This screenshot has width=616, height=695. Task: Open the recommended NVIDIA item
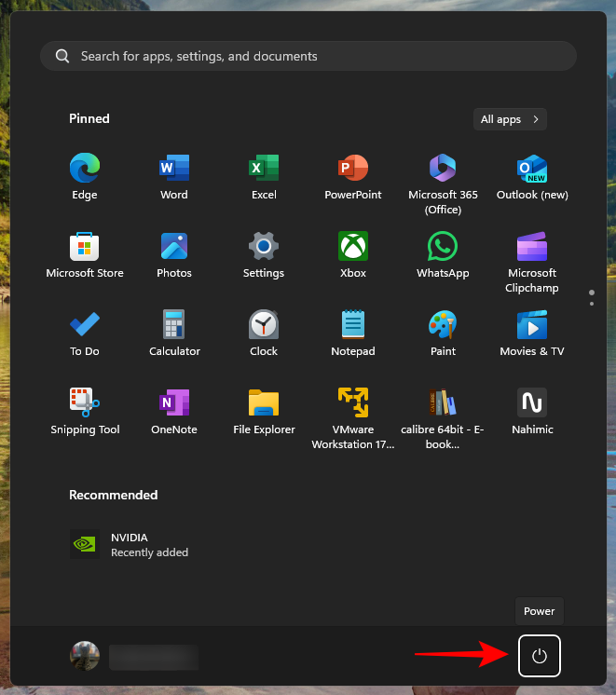click(x=130, y=544)
